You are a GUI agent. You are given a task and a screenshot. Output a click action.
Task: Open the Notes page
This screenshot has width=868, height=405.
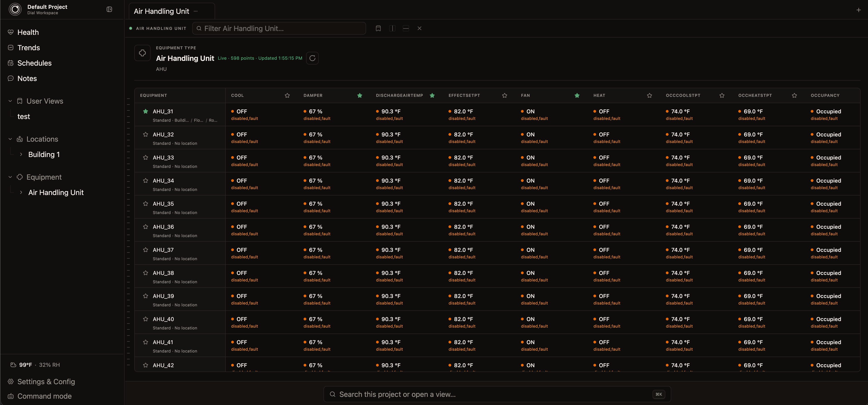(27, 79)
